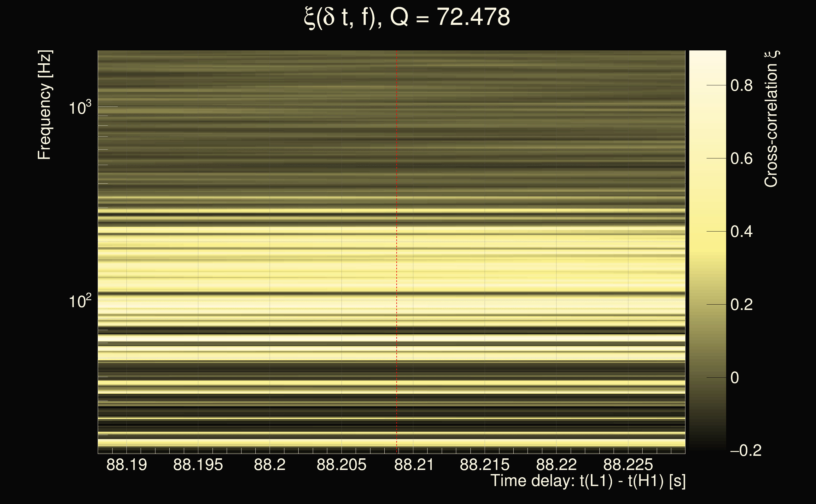Click the 0.4 colorbar tick label
The height and width of the screenshot is (504, 816).
tap(741, 232)
